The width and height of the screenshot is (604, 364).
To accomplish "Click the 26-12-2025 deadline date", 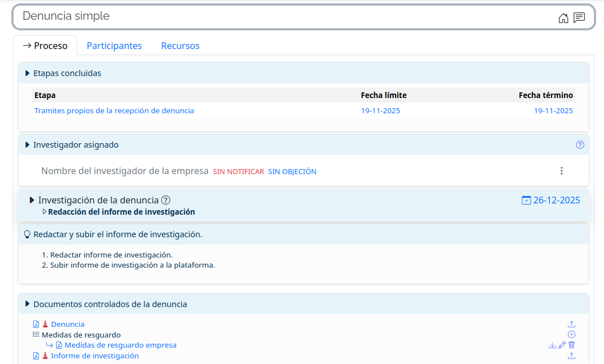I will pos(550,200).
